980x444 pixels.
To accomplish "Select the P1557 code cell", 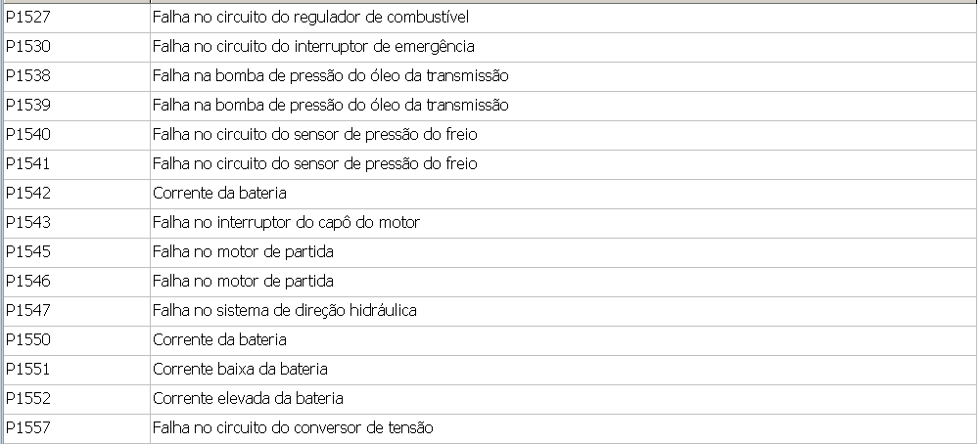I will coord(28,428).
